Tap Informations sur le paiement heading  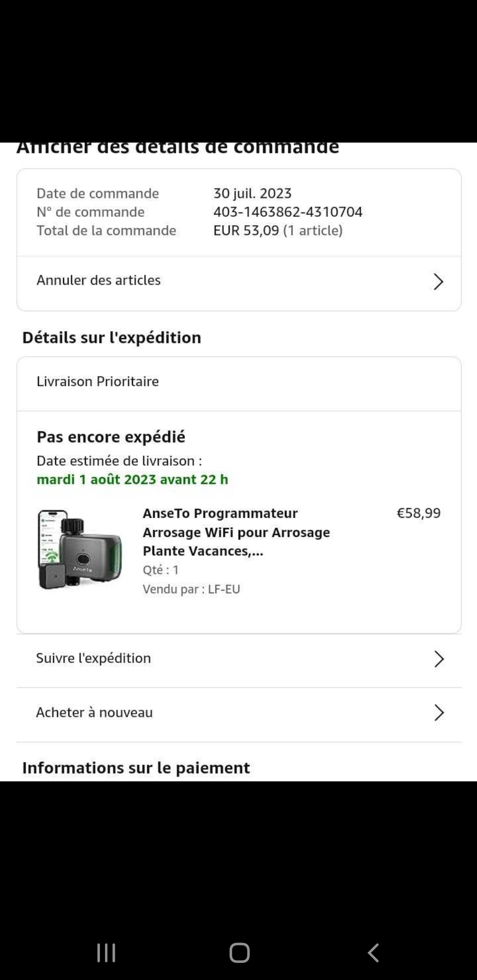[x=136, y=768]
